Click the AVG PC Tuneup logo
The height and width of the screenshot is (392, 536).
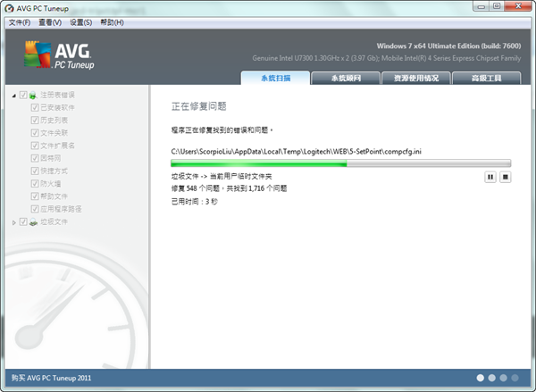(x=59, y=54)
